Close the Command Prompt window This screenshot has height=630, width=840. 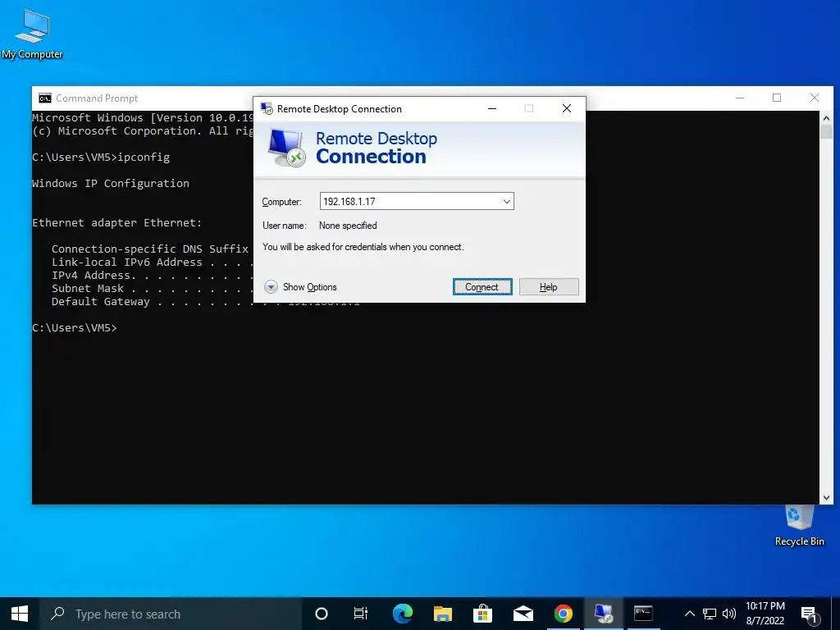[815, 98]
